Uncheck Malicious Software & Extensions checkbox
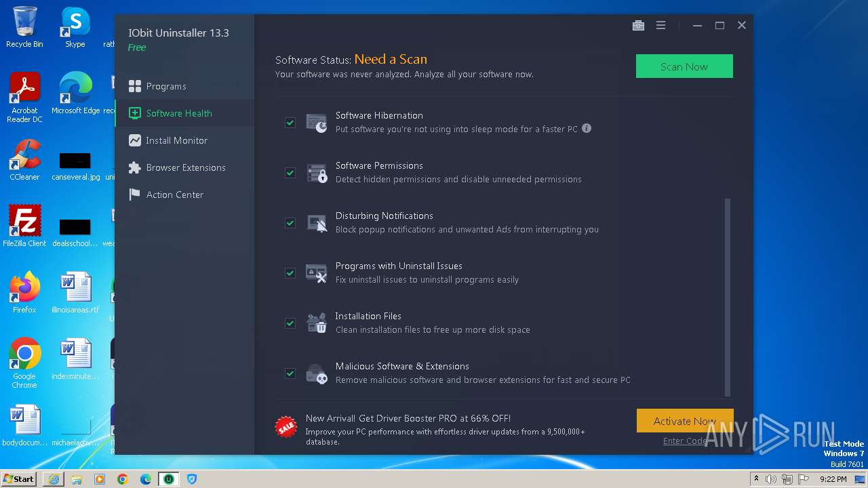 290,373
